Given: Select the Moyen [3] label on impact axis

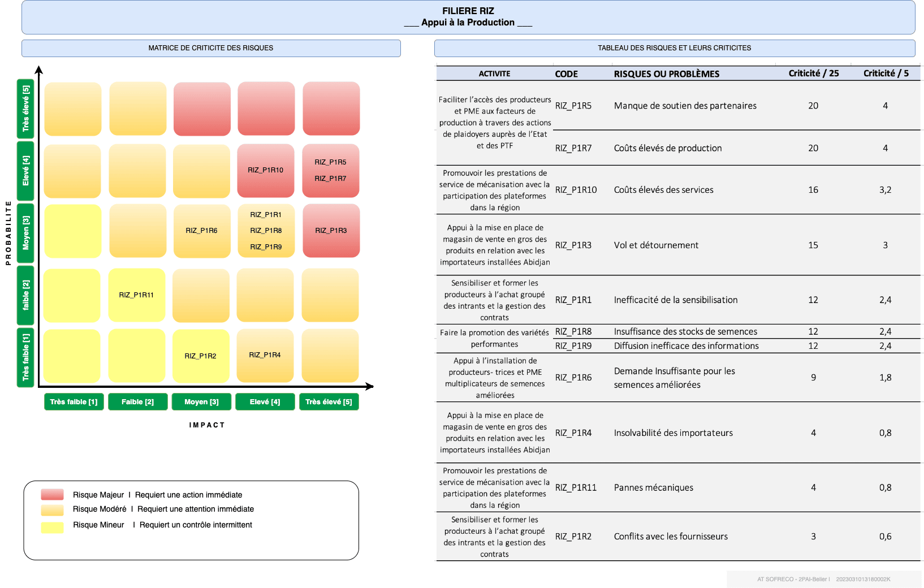Looking at the screenshot, I should (x=201, y=402).
